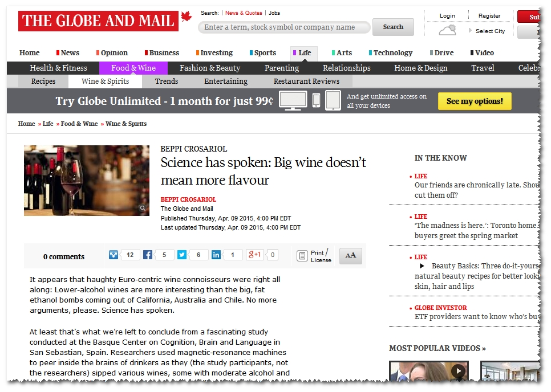Screen dimensions: 551x392
Task: Open the Video section
Action: click(x=482, y=52)
